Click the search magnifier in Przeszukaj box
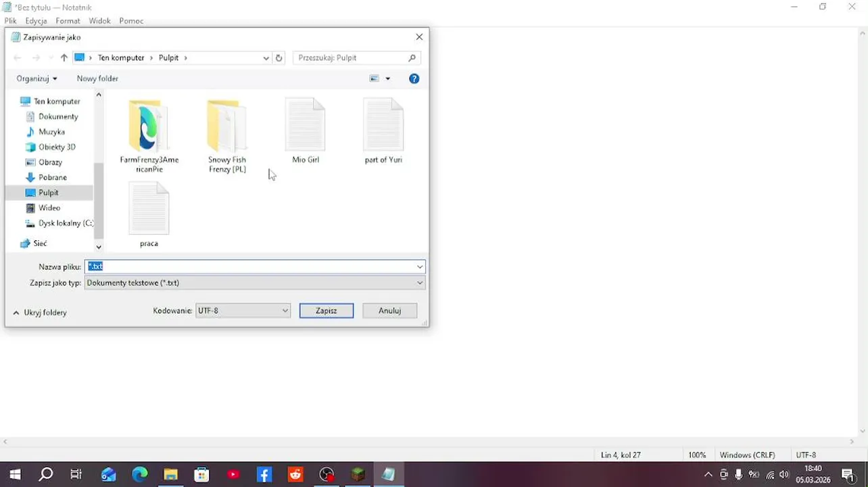Image resolution: width=868 pixels, height=487 pixels. pos(412,58)
